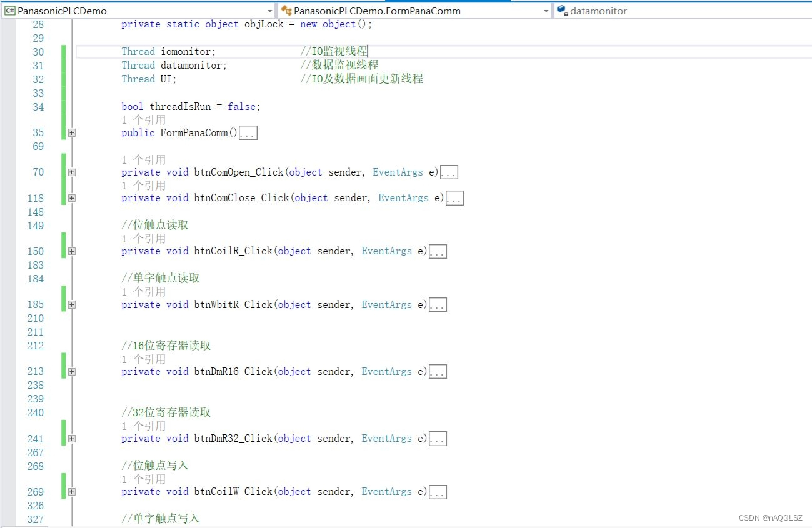Expand the FormPanaComm constructor outline
This screenshot has height=528, width=812.
(x=72, y=133)
